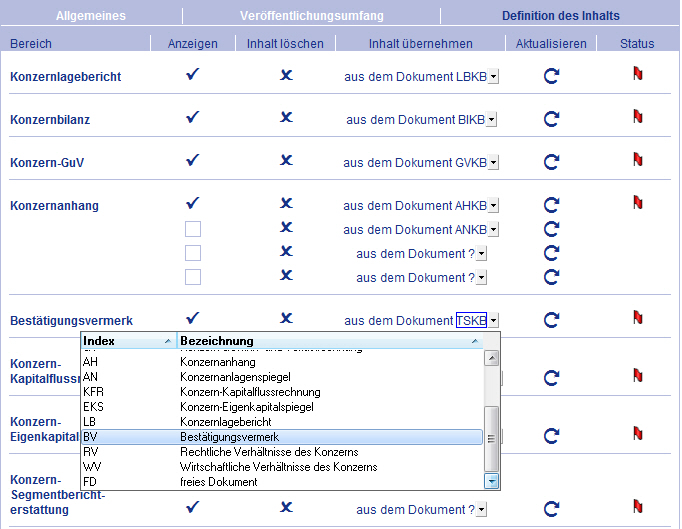Click the red status flag of Konzernbilanz

coord(638,116)
